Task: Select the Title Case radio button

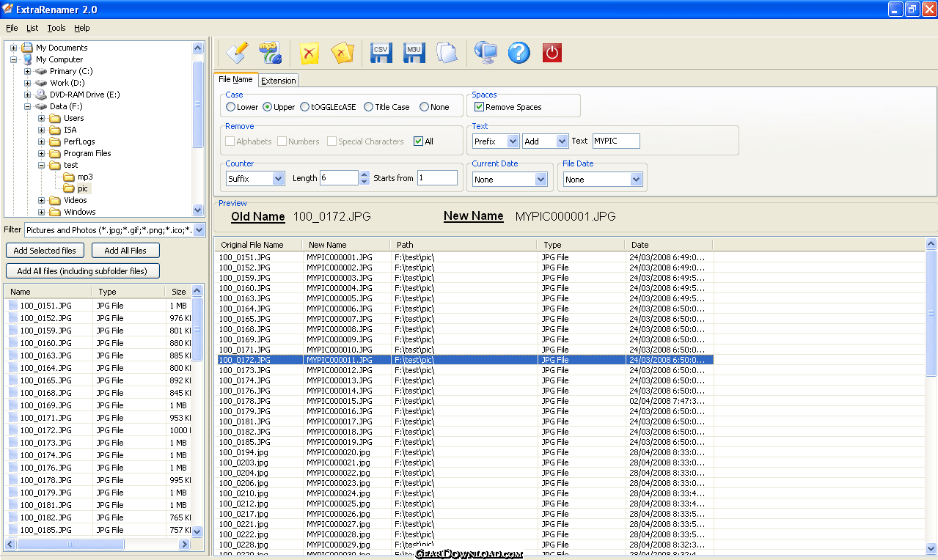Action: 369,107
